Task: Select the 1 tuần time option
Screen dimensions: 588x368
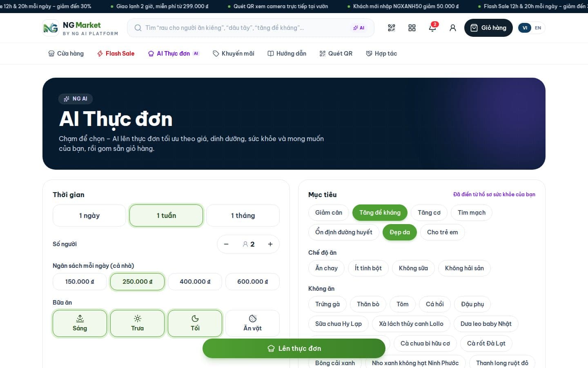Action: pyautogui.click(x=166, y=215)
